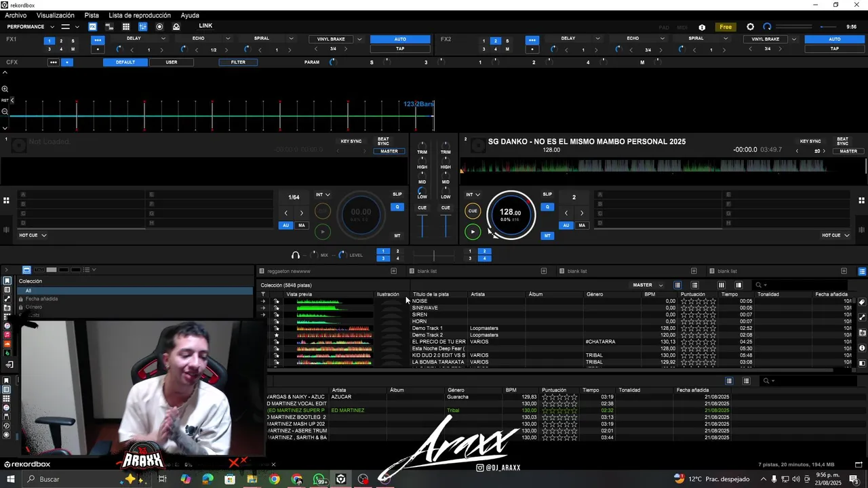Enable SLIP mode on deck 2
This screenshot has height=488, width=868.
click(547, 195)
